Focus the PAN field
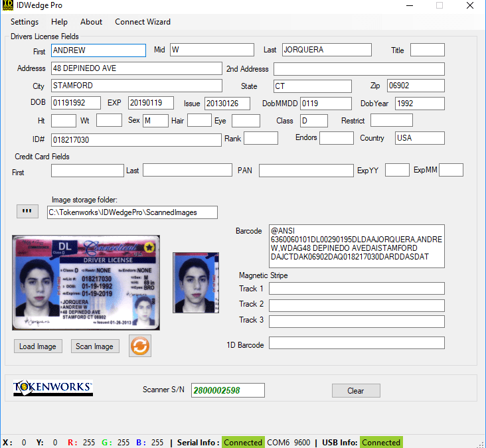 point(306,171)
